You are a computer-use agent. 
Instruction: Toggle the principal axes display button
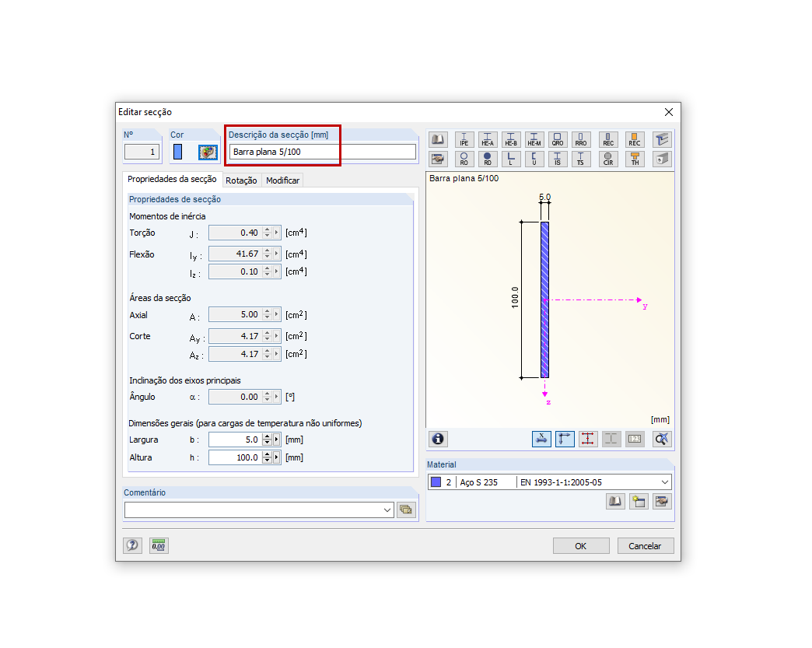pos(565,439)
